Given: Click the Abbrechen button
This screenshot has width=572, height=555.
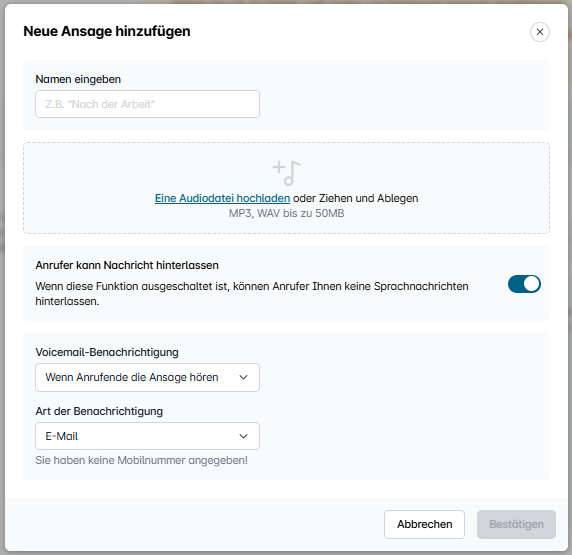Looking at the screenshot, I should 424,524.
